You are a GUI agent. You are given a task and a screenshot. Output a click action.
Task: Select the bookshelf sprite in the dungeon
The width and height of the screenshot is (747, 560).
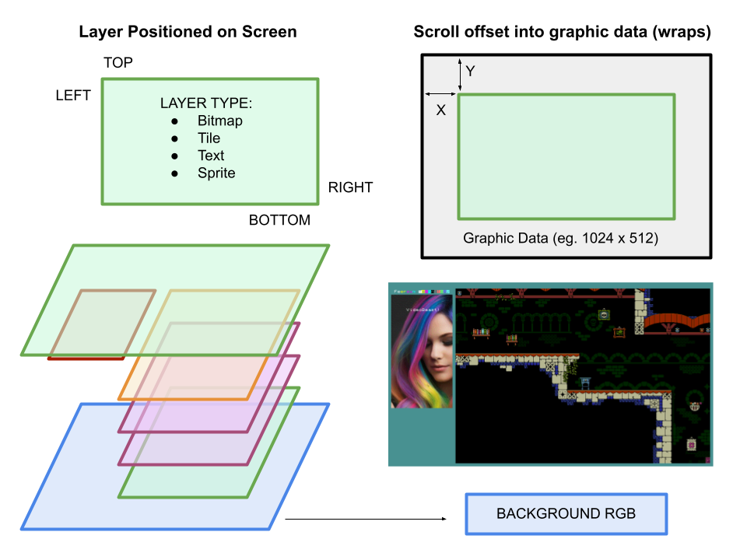coord(481,331)
